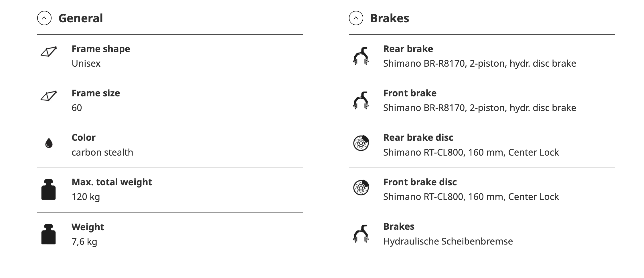The height and width of the screenshot is (278, 644).
Task: Collapse the General section chevron
Action: 44,18
